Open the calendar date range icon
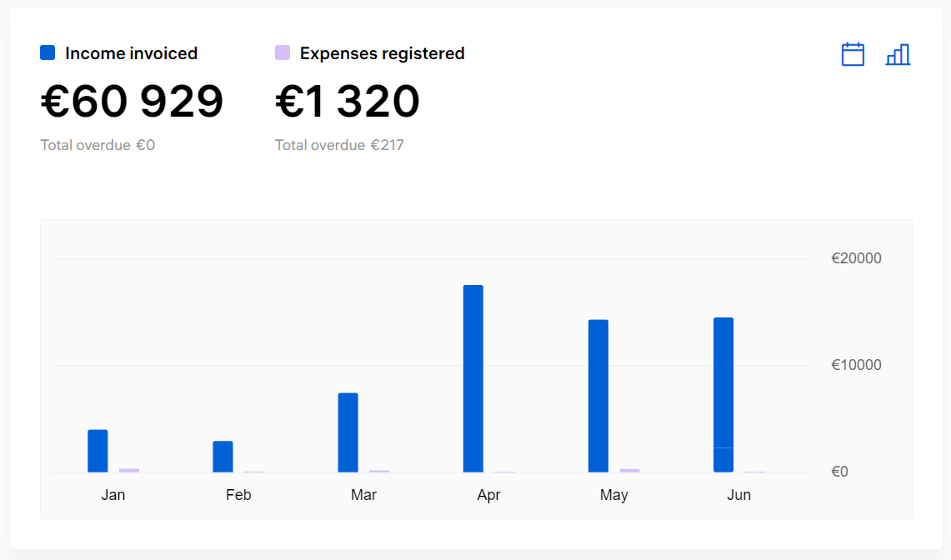Screen dimensions: 951x560 pyautogui.click(x=853, y=55)
